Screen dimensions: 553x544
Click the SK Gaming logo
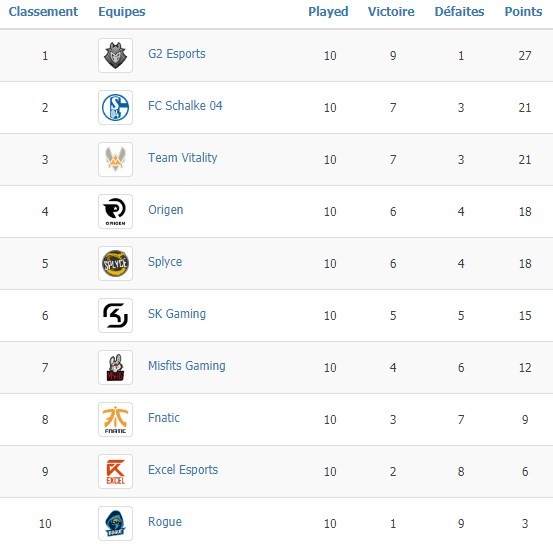coord(115,315)
